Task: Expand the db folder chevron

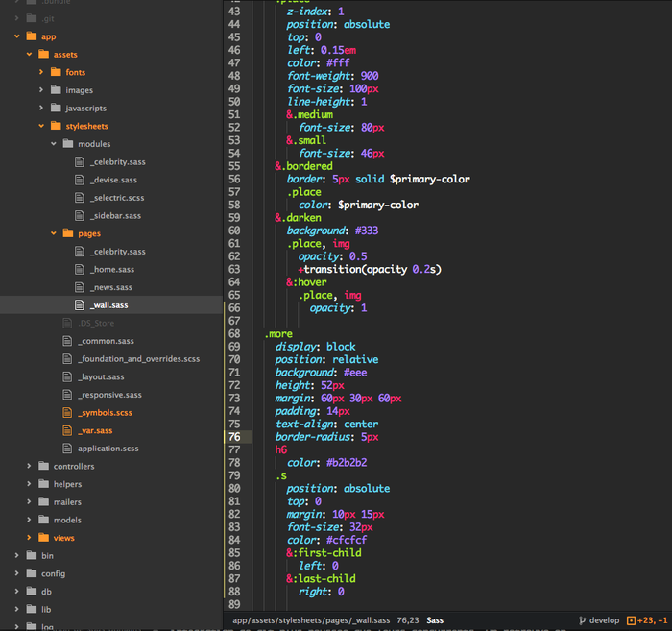Action: 16,592
